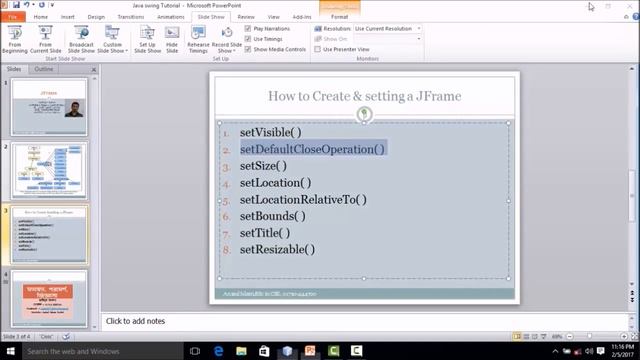Viewport: 640px width, 360px height.
Task: Start Rehearse Timings
Action: pos(198,39)
